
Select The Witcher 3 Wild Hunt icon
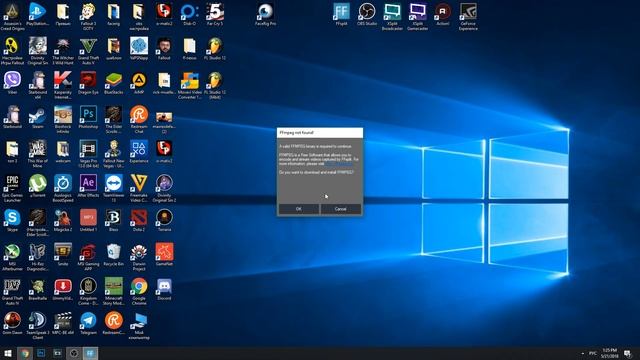[63, 51]
